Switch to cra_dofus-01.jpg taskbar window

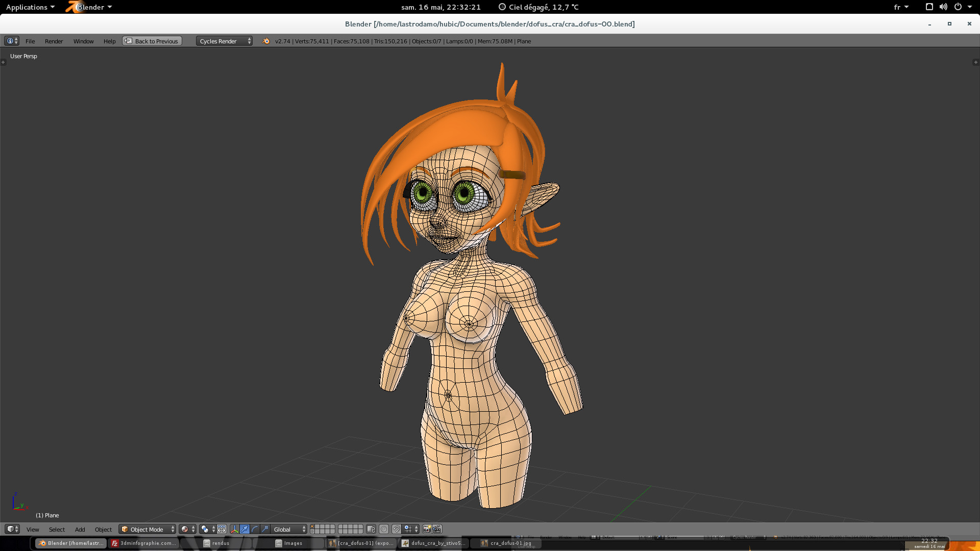506,543
